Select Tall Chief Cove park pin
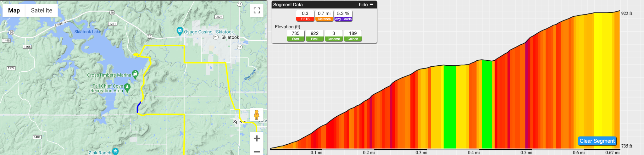This screenshot has width=644, height=155. click(127, 87)
